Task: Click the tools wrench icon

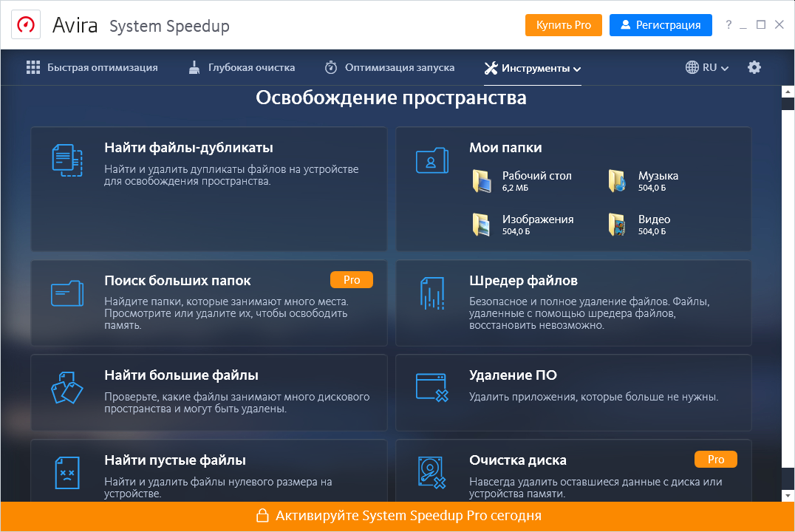Action: point(491,68)
